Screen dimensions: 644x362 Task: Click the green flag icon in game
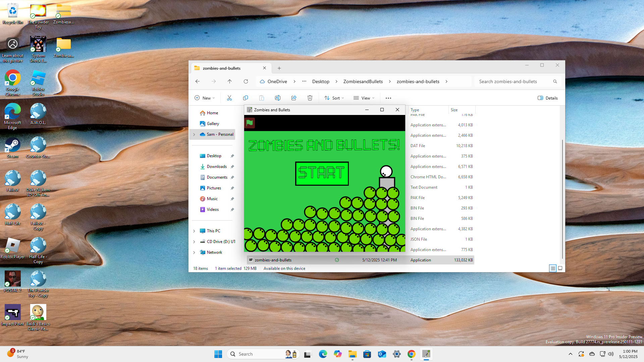point(250,123)
